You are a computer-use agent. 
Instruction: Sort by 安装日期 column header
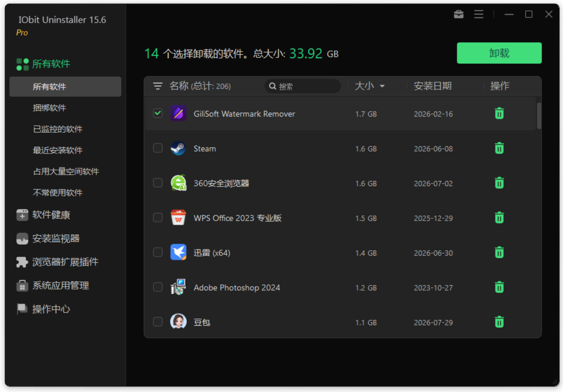(433, 86)
